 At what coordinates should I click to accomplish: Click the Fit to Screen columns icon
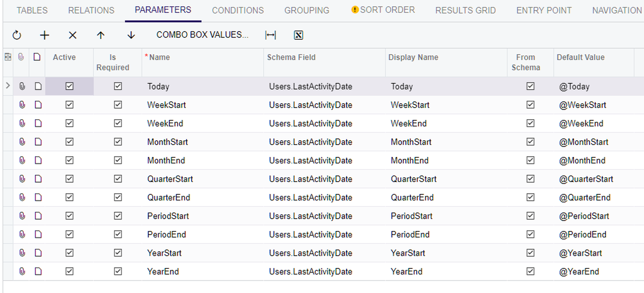[x=270, y=35]
